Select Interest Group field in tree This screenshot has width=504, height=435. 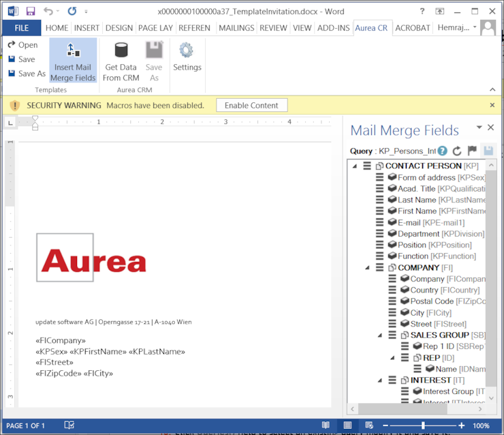(x=454, y=391)
